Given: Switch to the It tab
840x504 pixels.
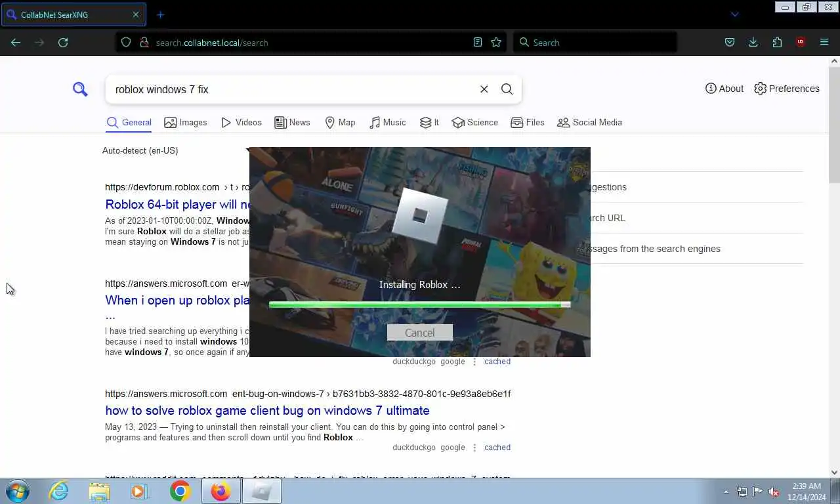Looking at the screenshot, I should click(429, 122).
